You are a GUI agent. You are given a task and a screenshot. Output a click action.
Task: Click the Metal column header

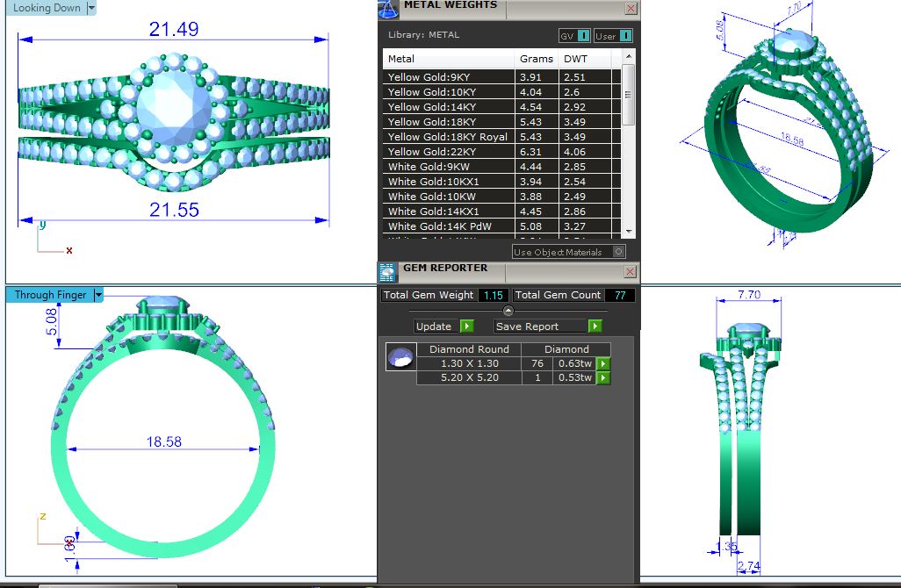[x=448, y=59]
